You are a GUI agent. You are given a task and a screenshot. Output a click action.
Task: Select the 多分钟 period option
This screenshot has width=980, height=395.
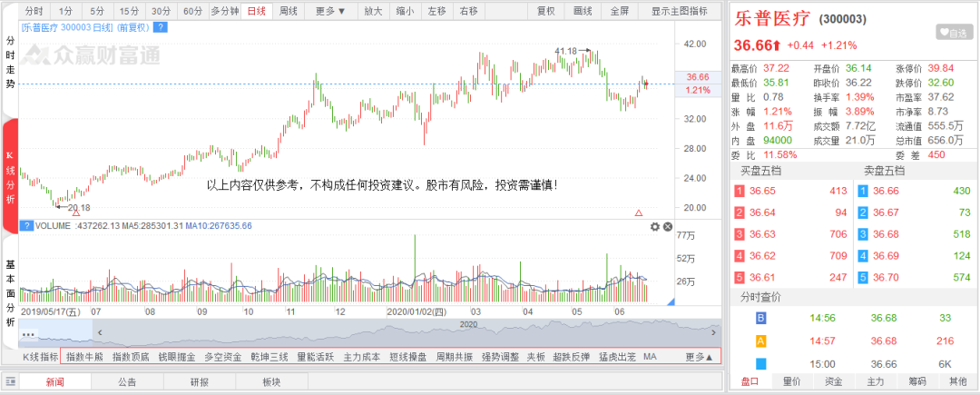point(225,11)
